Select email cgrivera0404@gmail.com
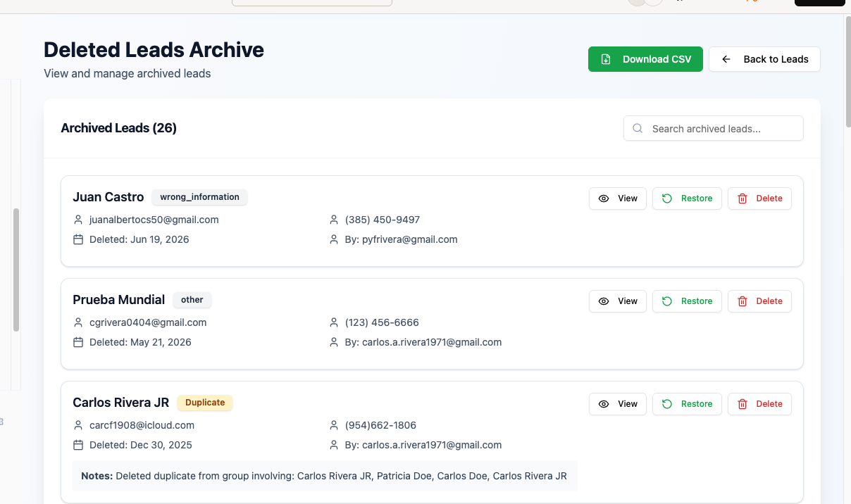This screenshot has width=851, height=504. [x=148, y=322]
